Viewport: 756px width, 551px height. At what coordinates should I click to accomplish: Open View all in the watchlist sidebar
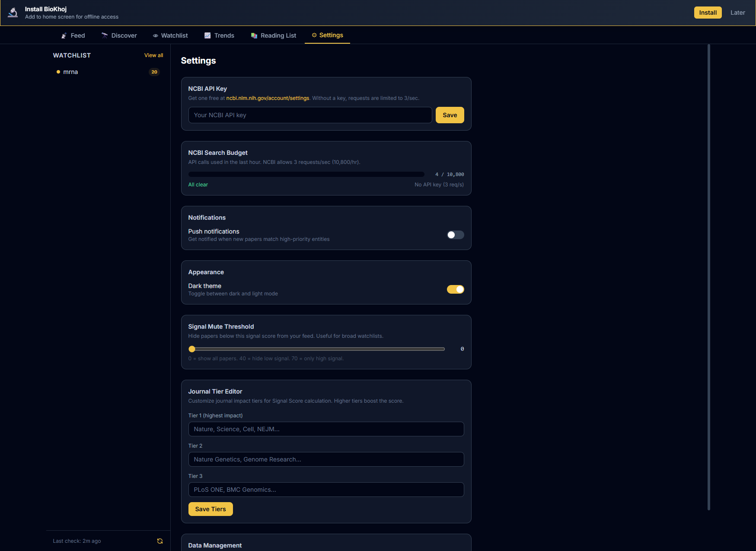(x=153, y=55)
